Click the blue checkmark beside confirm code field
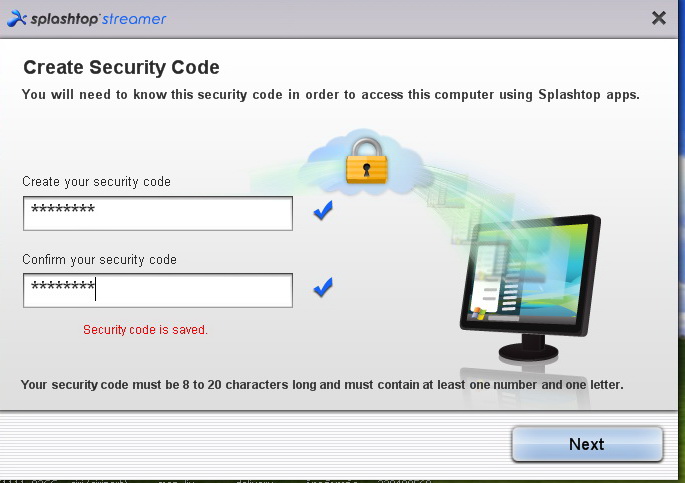The image size is (685, 483). coord(323,287)
